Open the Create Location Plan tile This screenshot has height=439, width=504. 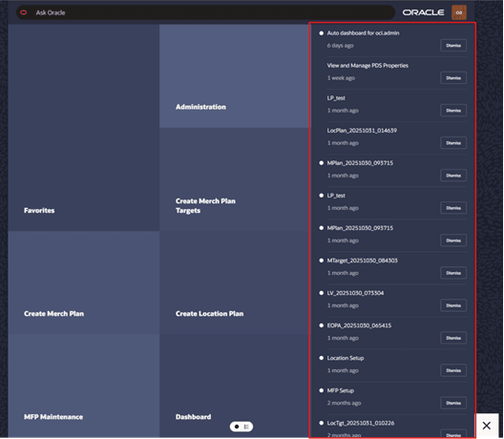(234, 282)
